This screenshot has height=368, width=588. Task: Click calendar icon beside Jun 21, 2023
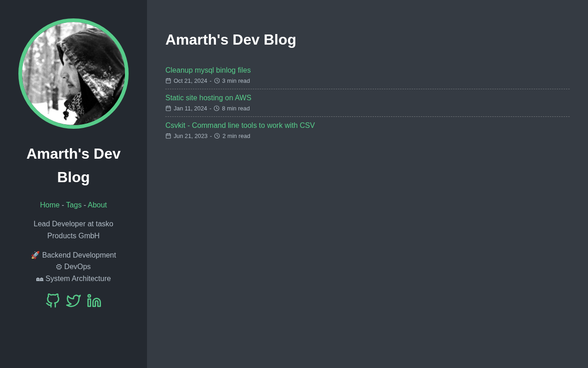[x=168, y=136]
